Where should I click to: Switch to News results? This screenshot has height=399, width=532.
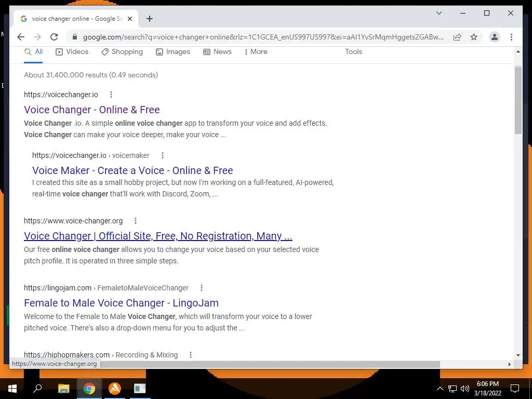pyautogui.click(x=218, y=52)
